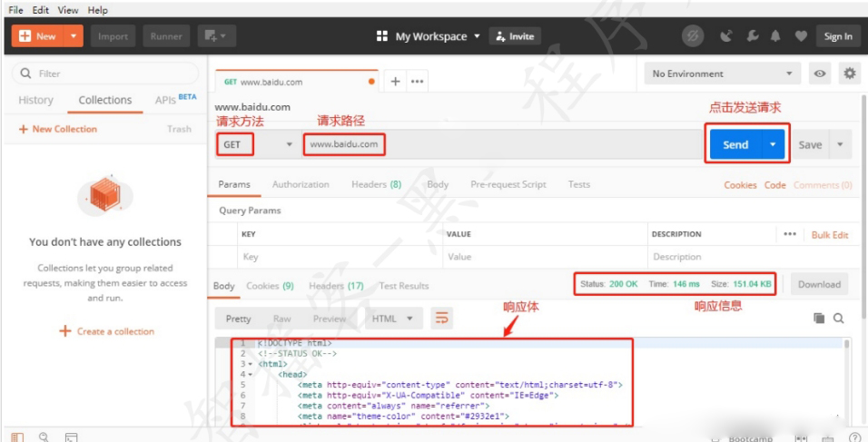Select the request Body tab
The width and height of the screenshot is (868, 442).
(438, 185)
